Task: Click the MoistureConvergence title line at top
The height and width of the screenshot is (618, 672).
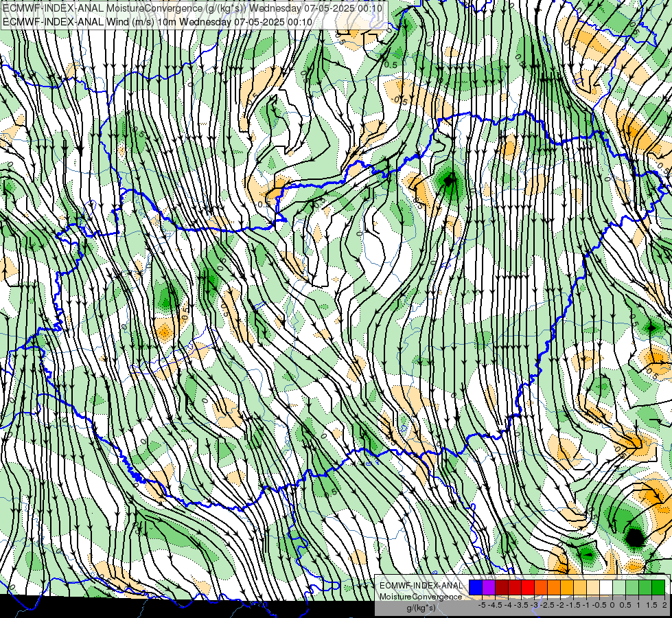Action: tap(192, 8)
